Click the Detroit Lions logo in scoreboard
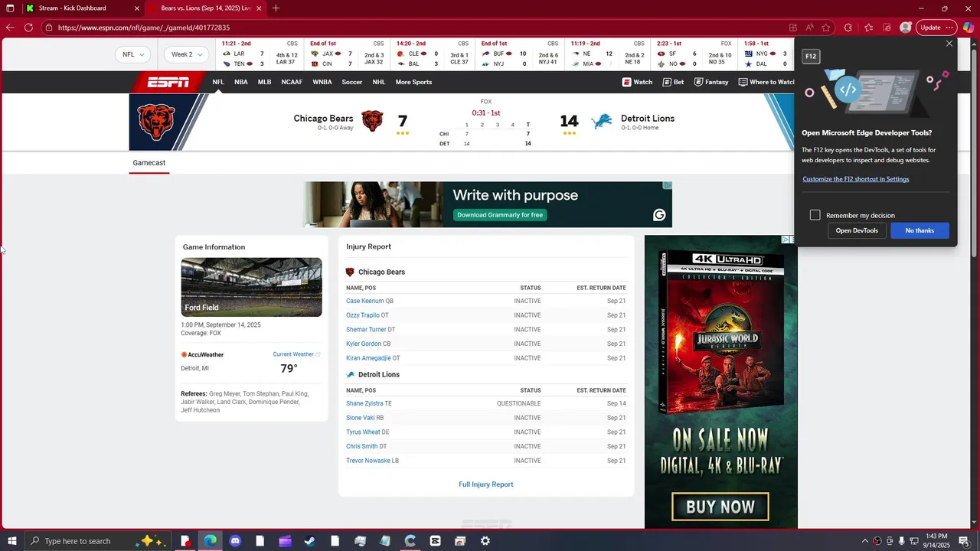Viewport: 980px width, 551px height. coord(602,121)
